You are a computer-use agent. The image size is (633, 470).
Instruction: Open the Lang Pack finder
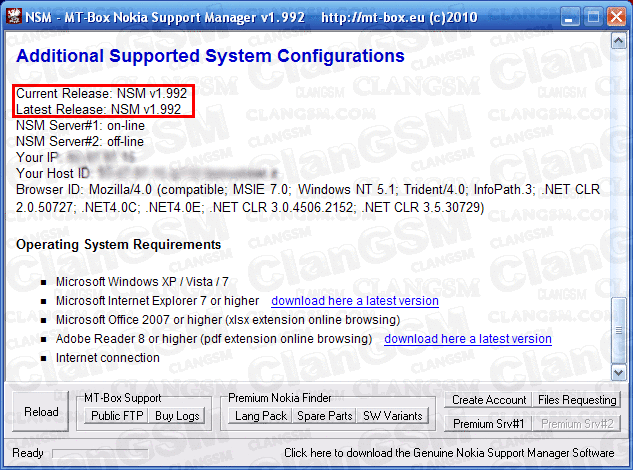click(x=260, y=415)
